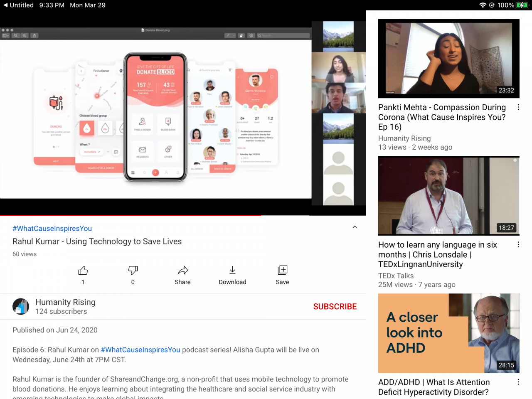532x399 pixels.
Task: Open 'How to learn any language in six months' title
Action: 438,254
